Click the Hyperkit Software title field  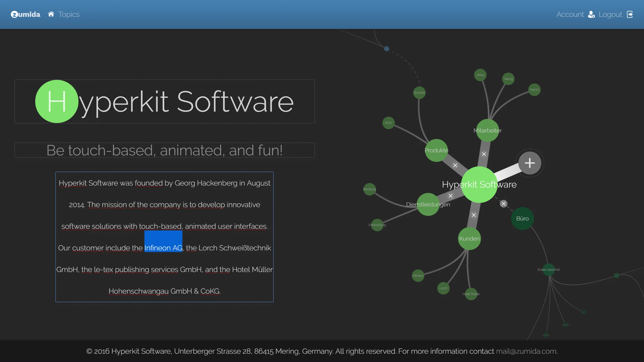(x=165, y=102)
